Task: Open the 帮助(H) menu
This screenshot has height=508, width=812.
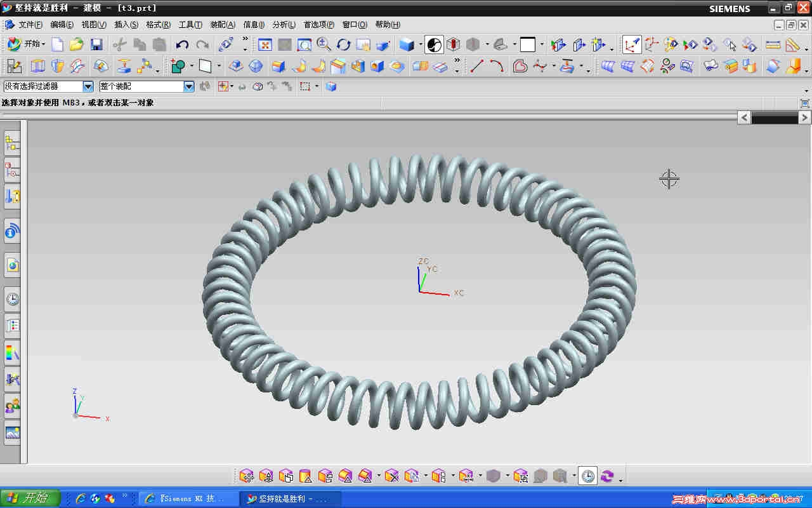Action: click(388, 25)
